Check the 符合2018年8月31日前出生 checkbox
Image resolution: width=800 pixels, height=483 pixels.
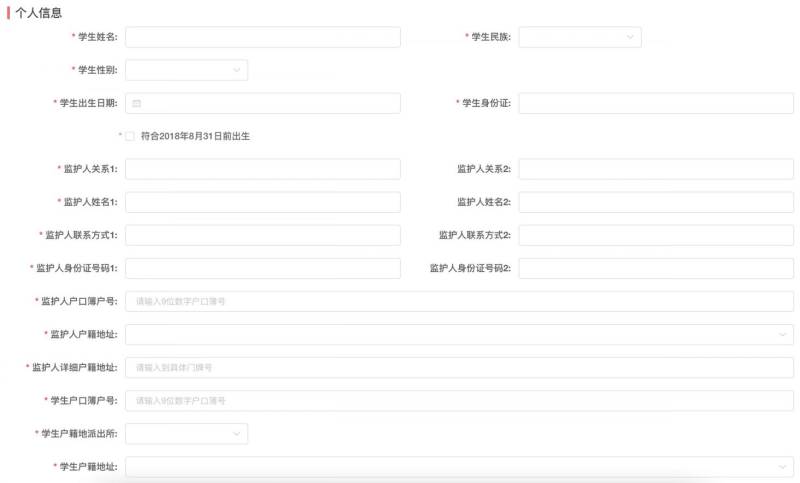[x=129, y=136]
